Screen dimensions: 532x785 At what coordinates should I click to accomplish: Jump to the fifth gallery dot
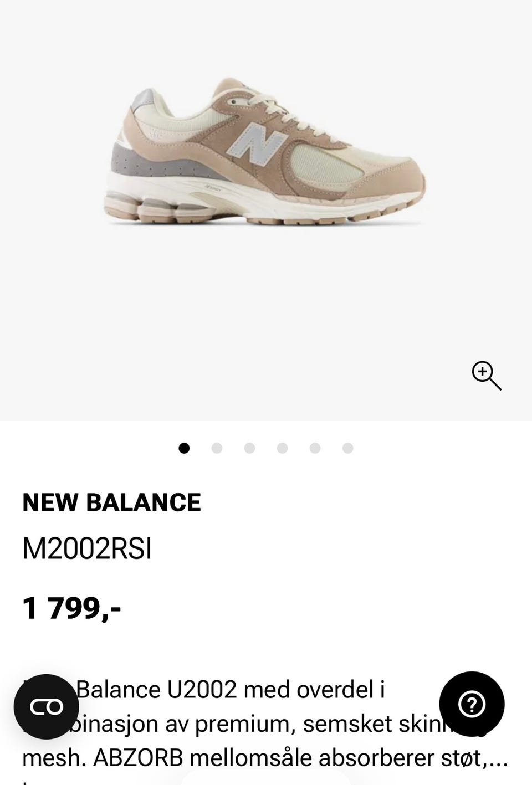(x=315, y=448)
